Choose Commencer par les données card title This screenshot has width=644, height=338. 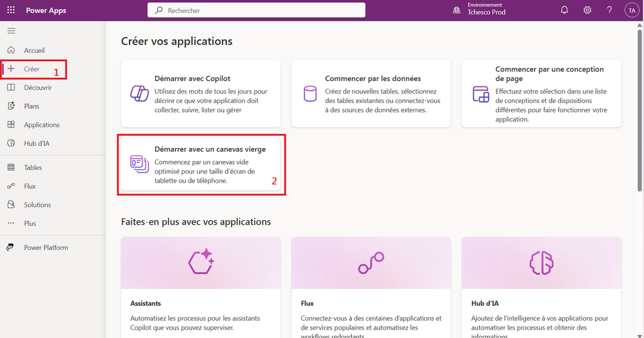[373, 79]
